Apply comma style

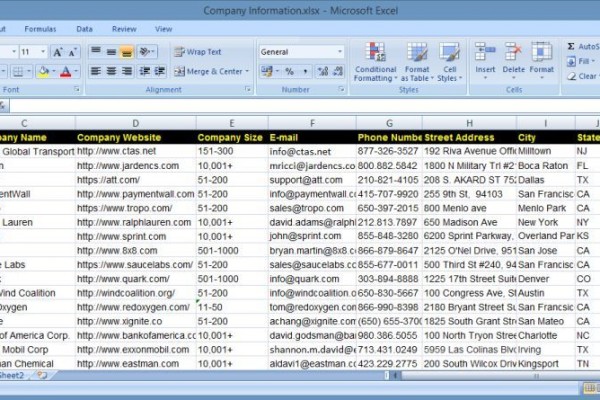pyautogui.click(x=305, y=71)
